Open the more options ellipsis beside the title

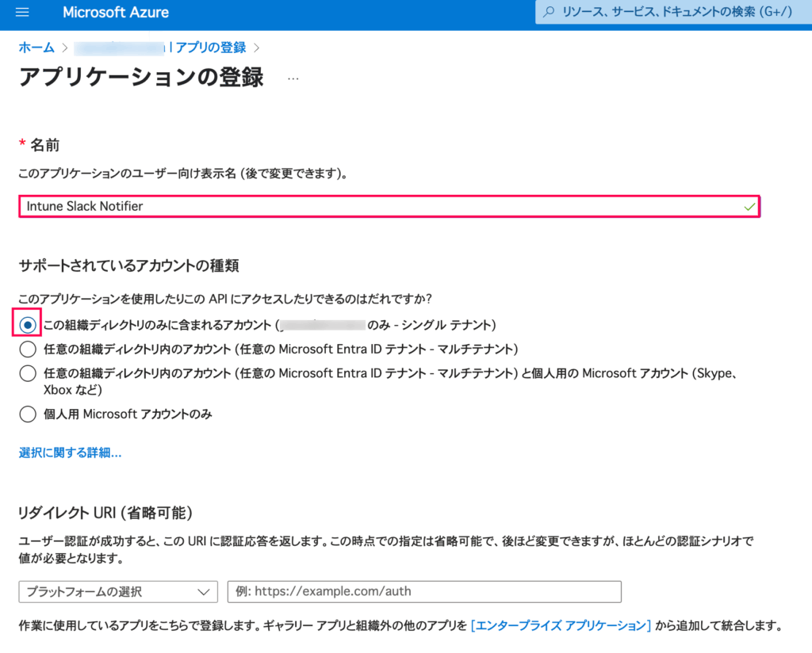pos(293,78)
